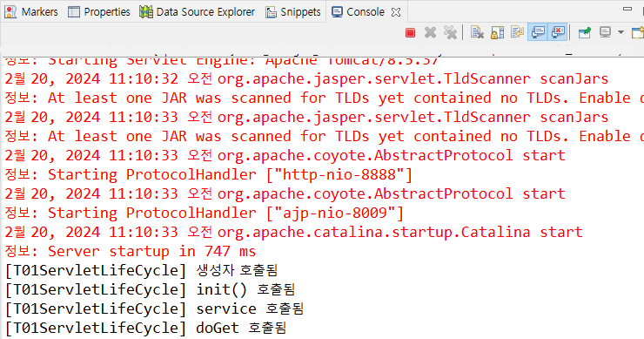
Task: Minimize the console view panel
Action: (x=627, y=9)
